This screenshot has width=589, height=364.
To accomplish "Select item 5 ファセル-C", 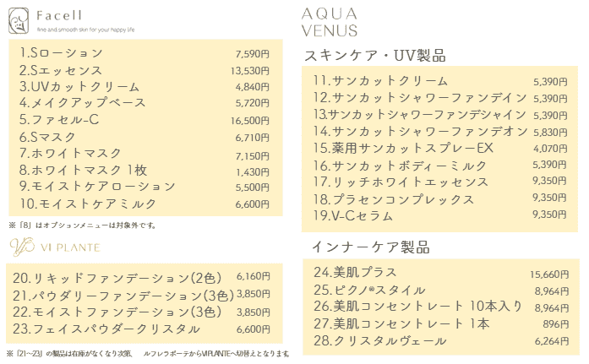I will coord(59,120).
